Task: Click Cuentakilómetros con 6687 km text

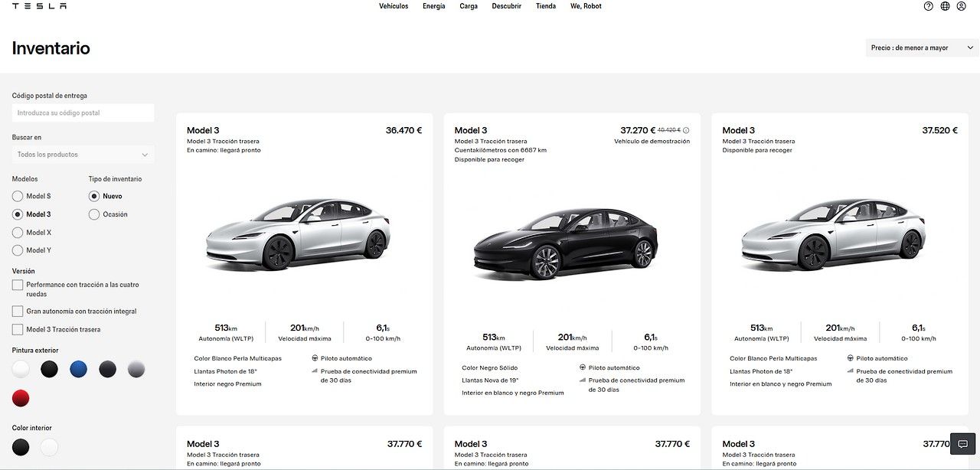Action: (501, 150)
